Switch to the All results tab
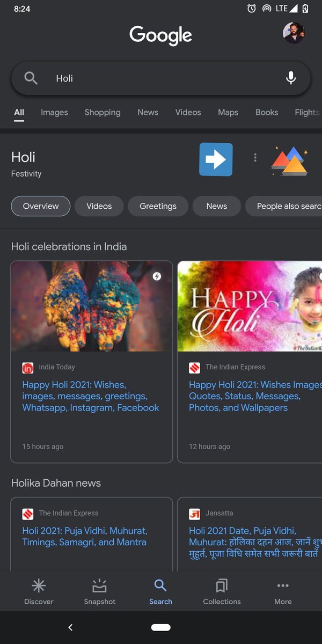 coord(19,112)
